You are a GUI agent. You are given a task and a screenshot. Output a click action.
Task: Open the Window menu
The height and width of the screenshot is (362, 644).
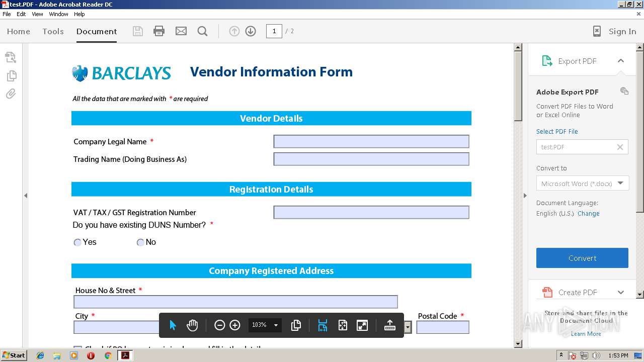click(58, 14)
